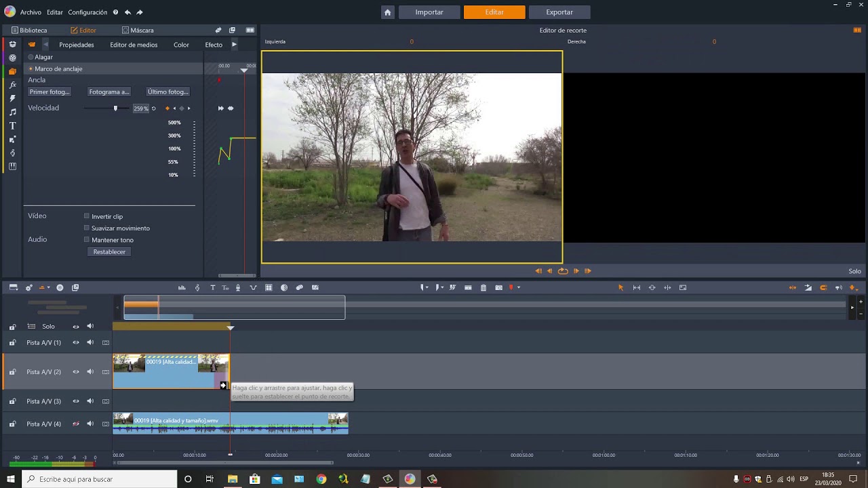Select the arrow selection tool in timeline
Viewport: 868px width, 488px height.
pos(620,287)
